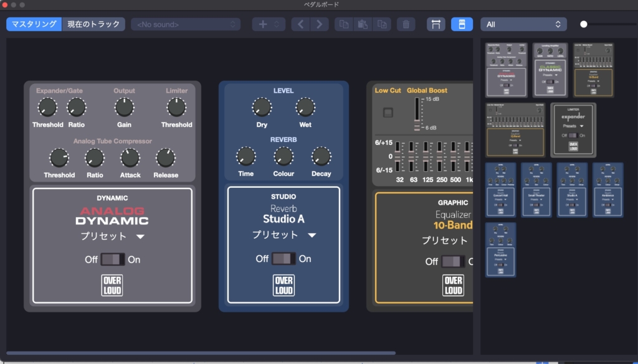
Task: Open プリセット dropdown on Studio A reverb
Action: click(x=283, y=235)
